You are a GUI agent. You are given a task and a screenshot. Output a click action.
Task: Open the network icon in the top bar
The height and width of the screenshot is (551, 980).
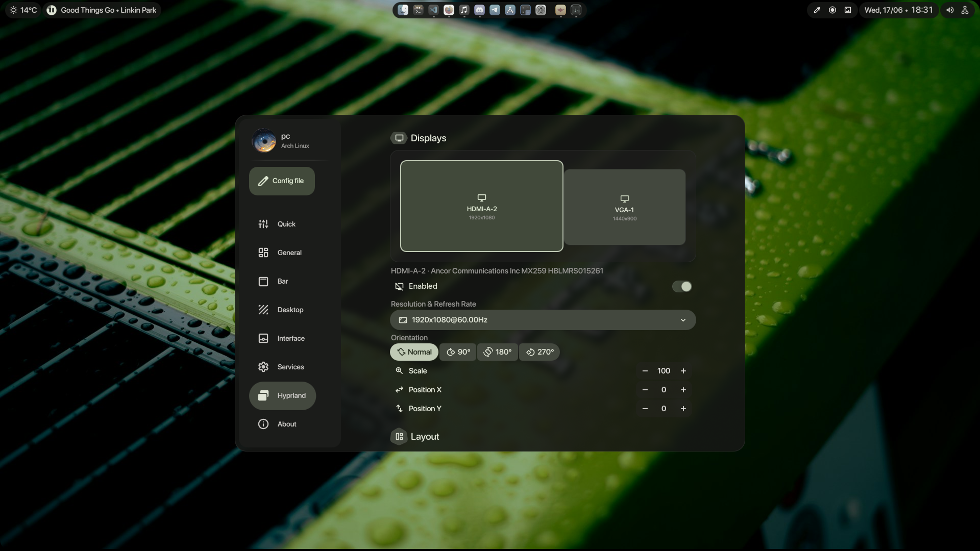click(x=965, y=10)
